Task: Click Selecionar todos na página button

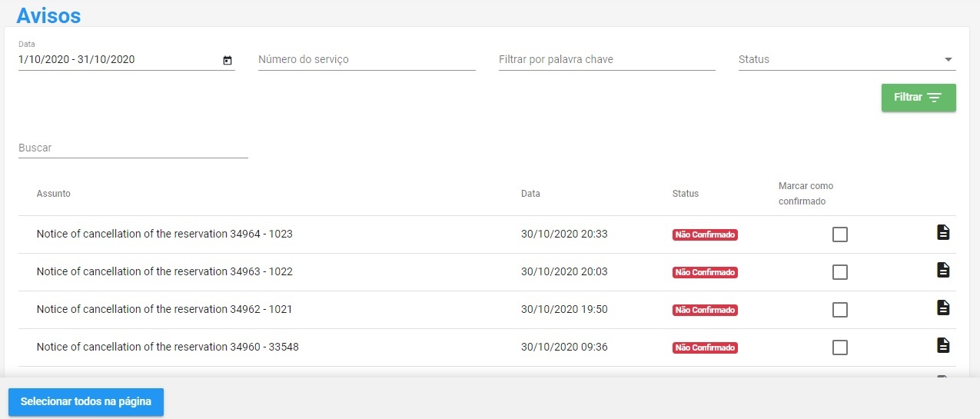Action: (86, 402)
